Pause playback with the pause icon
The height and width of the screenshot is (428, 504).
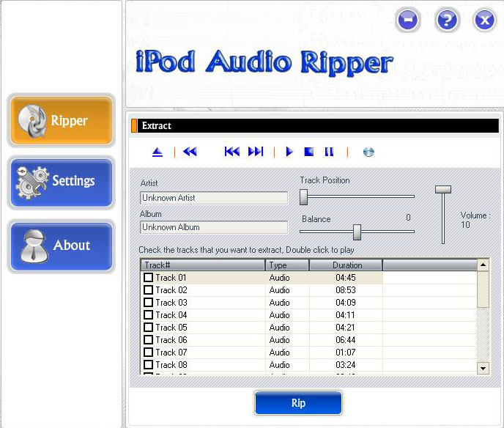click(329, 152)
